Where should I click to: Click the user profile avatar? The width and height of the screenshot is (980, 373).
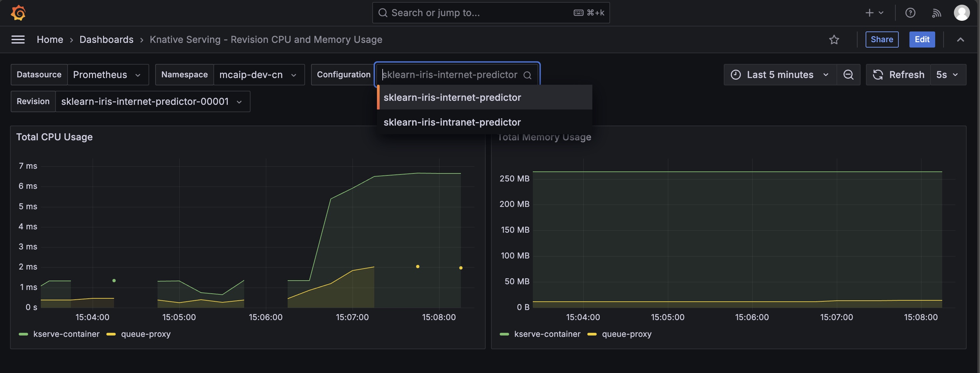pyautogui.click(x=961, y=13)
